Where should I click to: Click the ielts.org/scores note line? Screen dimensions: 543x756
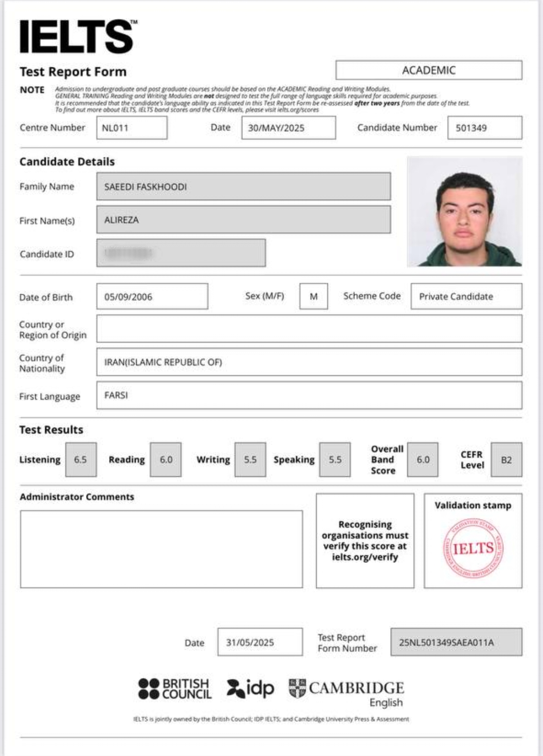tap(187, 110)
